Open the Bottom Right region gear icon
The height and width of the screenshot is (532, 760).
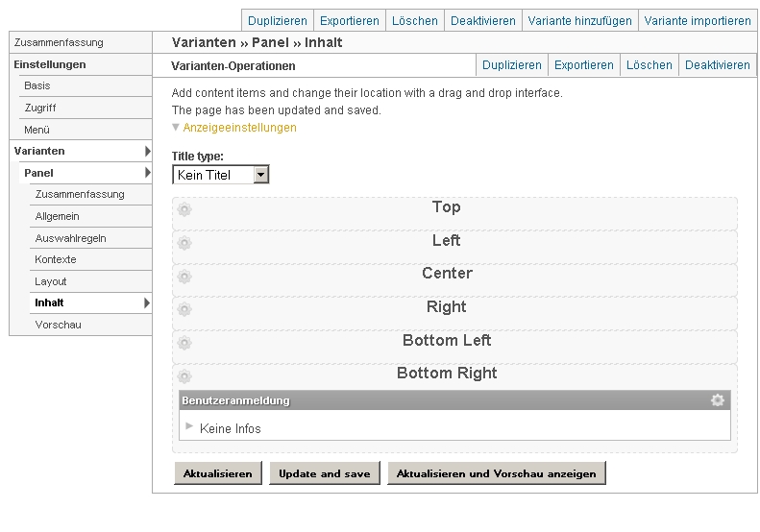coord(184,376)
